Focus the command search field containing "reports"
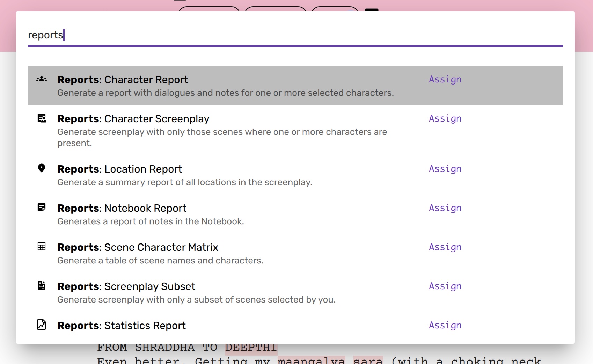593x364 pixels. tap(295, 35)
